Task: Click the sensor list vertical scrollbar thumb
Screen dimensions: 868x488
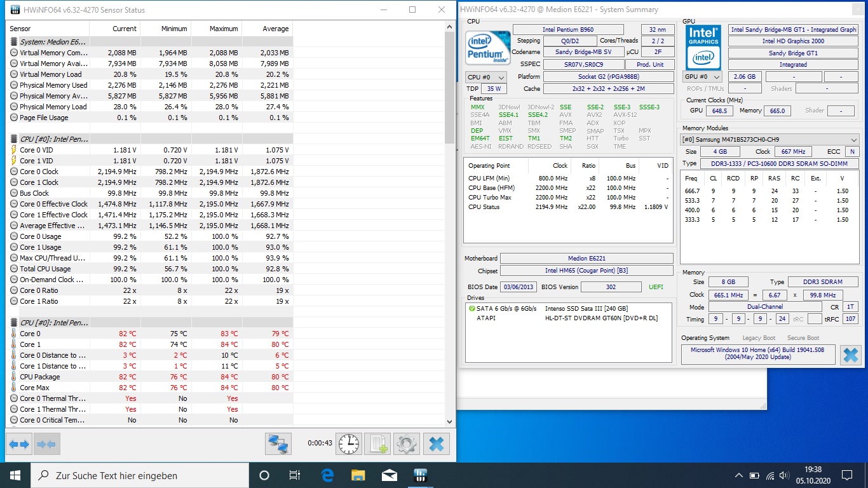Action: [451, 89]
